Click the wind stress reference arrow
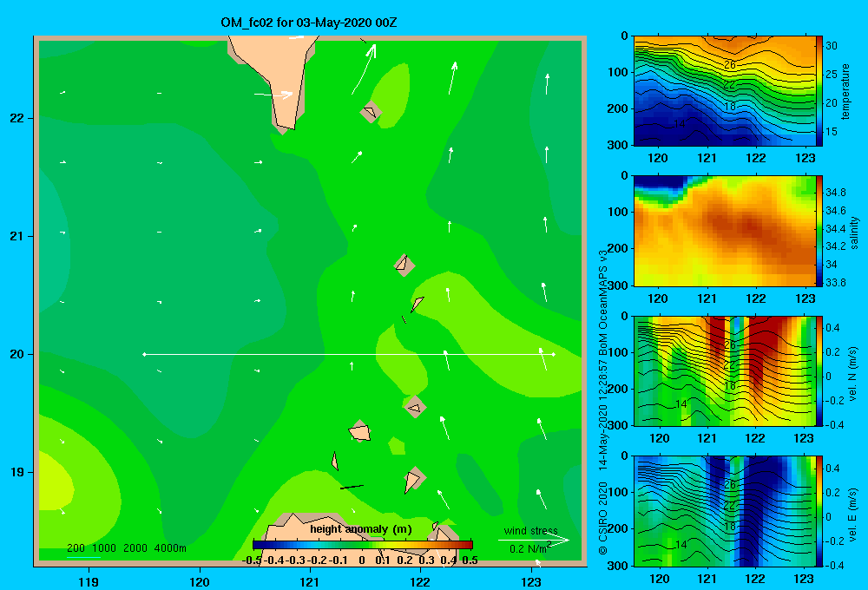This screenshot has height=590, width=868. tap(533, 540)
